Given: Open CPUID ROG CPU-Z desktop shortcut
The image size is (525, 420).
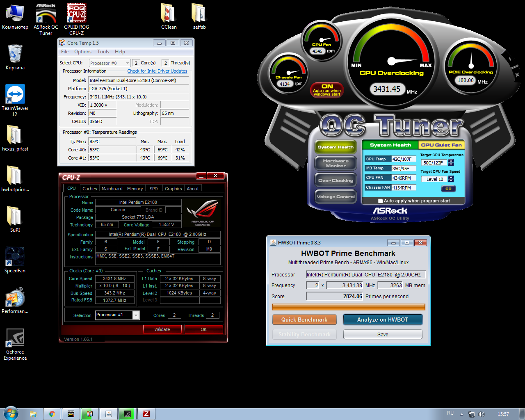Looking at the screenshot, I should pyautogui.click(x=76, y=19).
